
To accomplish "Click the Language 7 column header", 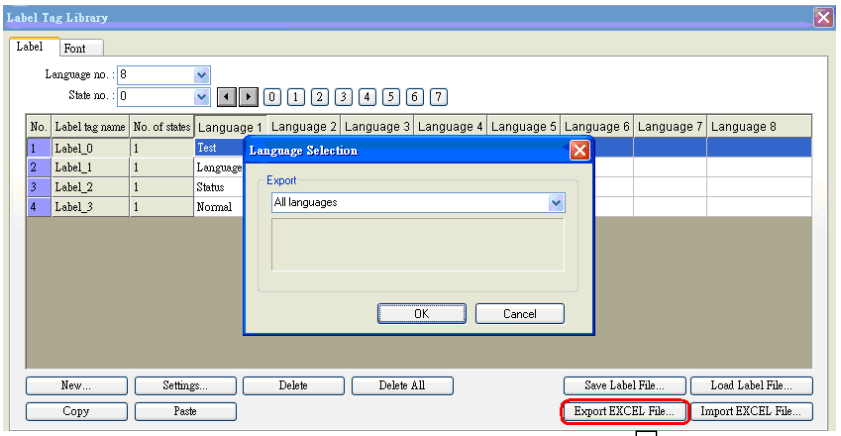I will coord(670,127).
